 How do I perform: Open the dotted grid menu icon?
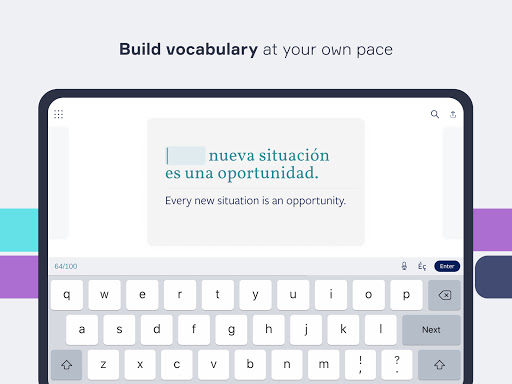point(59,114)
